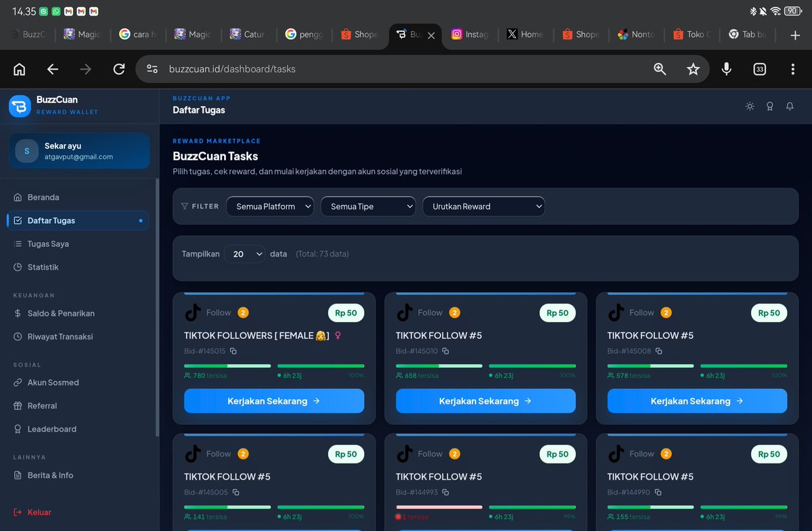Viewport: 812px width, 531px height.
Task: Click the '(Total: 73 data)' text
Action: [x=322, y=254]
